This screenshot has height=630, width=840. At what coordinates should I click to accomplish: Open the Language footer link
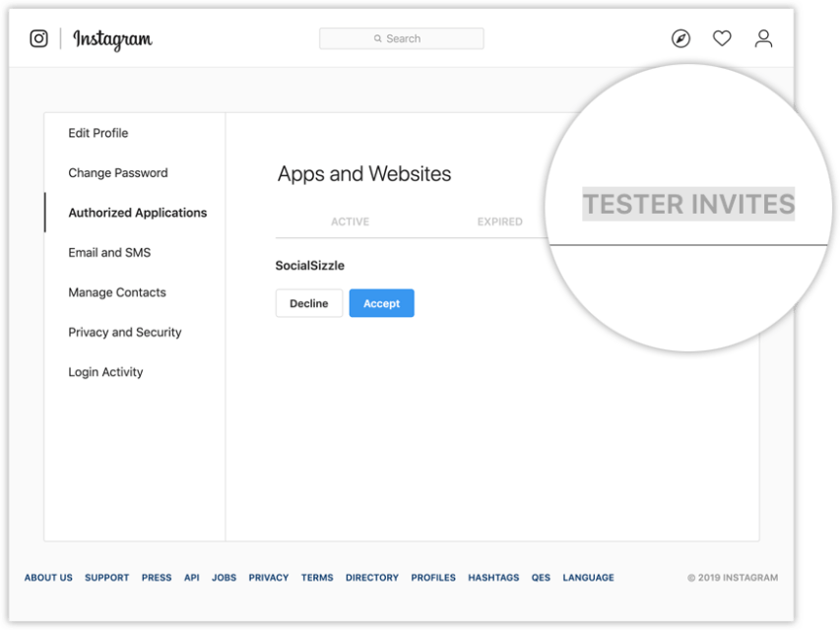588,578
